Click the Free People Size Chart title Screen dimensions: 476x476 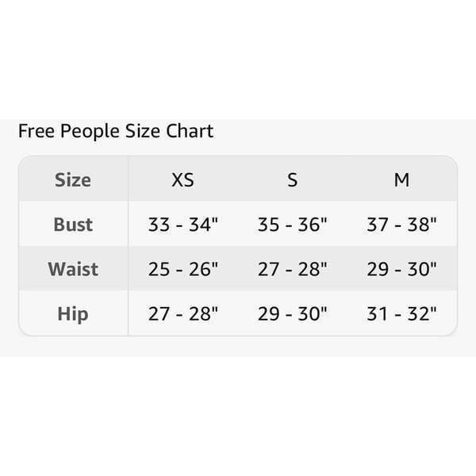tap(116, 131)
